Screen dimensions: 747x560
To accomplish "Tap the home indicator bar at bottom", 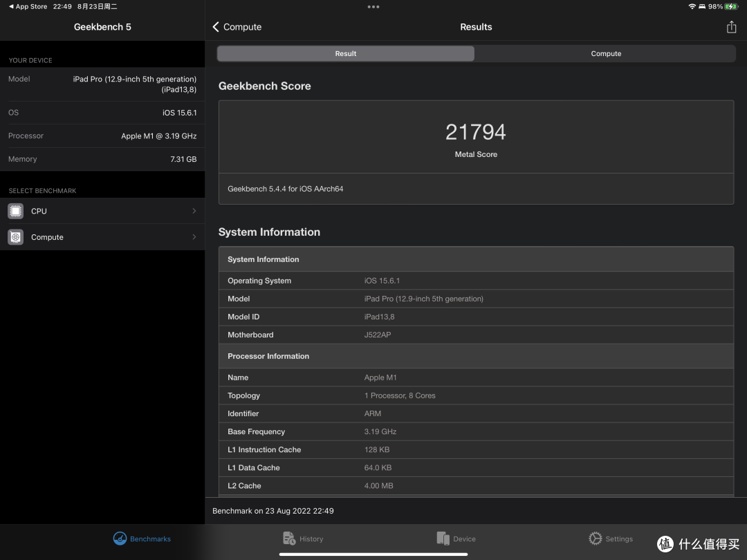I will [373, 554].
